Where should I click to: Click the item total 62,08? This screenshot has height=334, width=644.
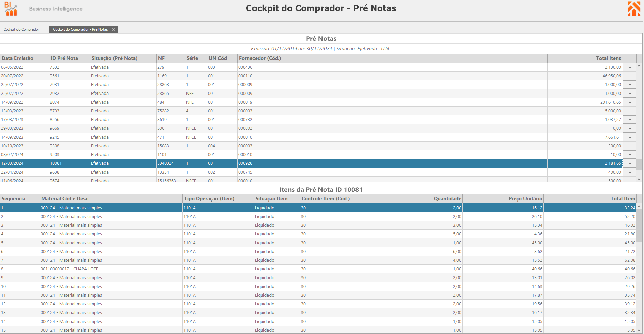pos(630,260)
